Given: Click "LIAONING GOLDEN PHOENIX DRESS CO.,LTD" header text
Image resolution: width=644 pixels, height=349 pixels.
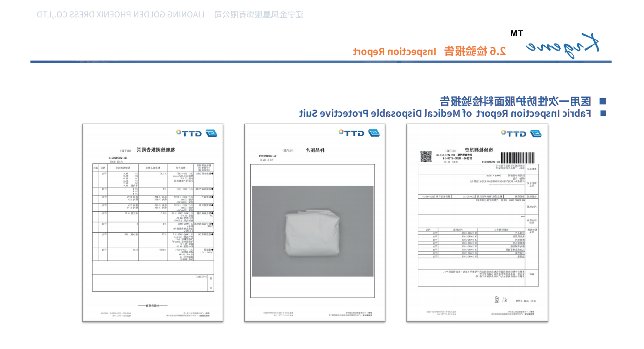Looking at the screenshot, I should point(121,15).
